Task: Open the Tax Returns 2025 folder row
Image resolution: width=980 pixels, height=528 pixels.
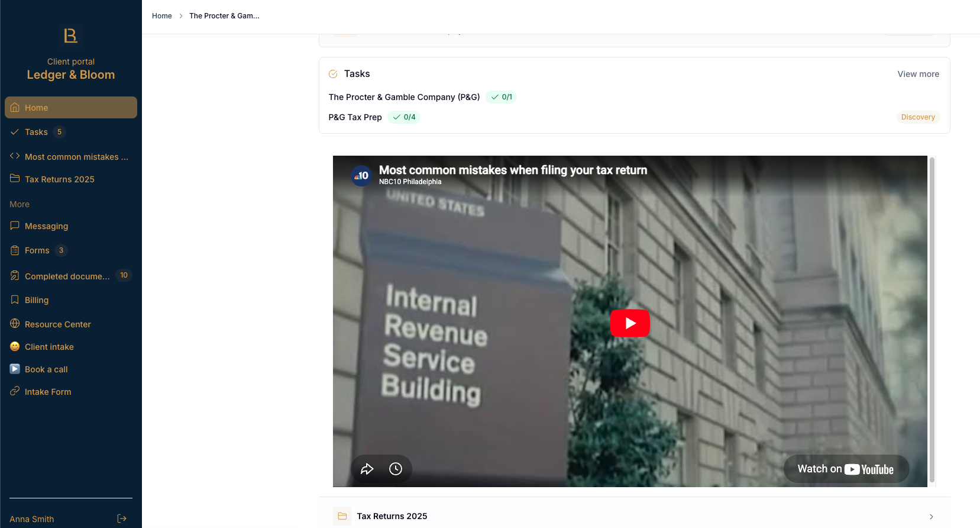Action: pyautogui.click(x=635, y=516)
